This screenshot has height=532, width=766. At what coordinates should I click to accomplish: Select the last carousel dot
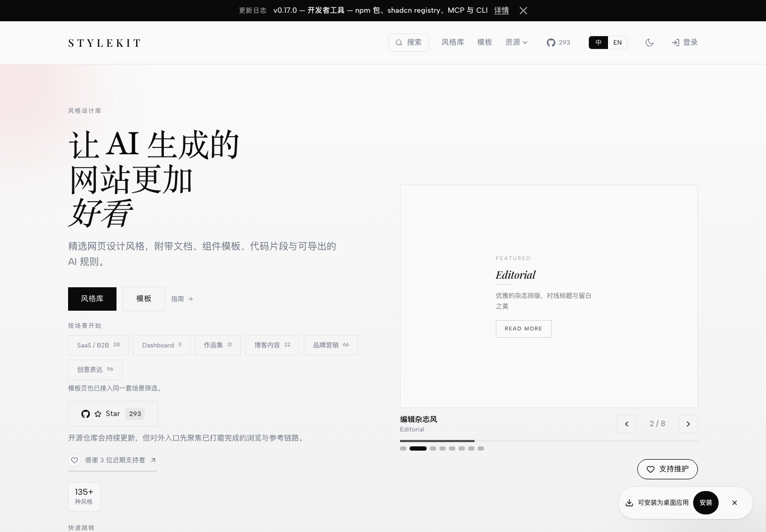tap(481, 448)
